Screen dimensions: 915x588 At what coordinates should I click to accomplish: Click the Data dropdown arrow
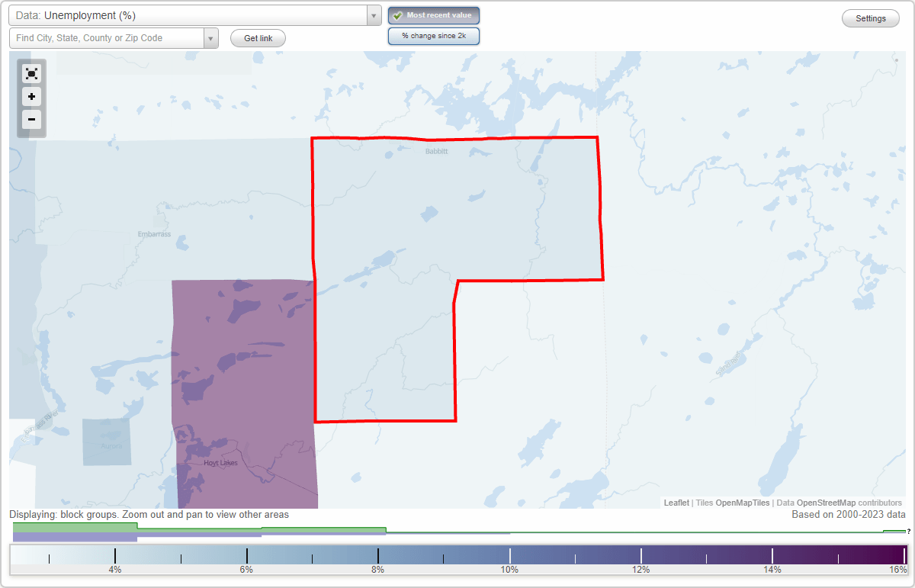[x=373, y=14]
